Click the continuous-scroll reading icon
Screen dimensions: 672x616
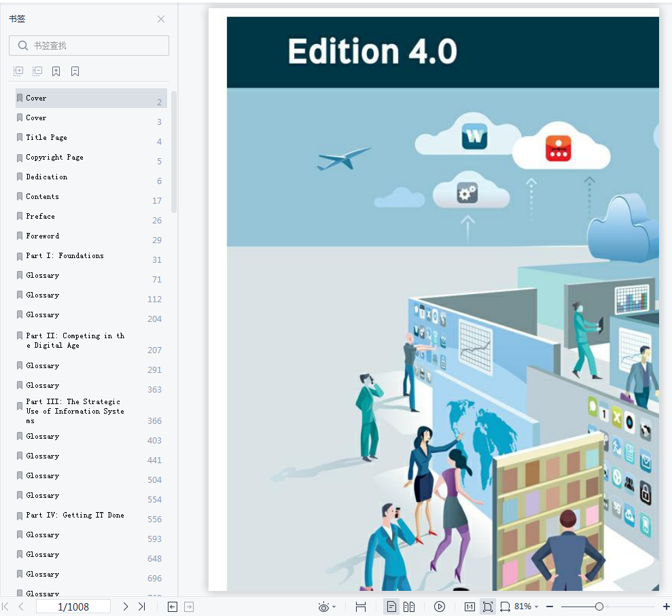click(x=361, y=606)
